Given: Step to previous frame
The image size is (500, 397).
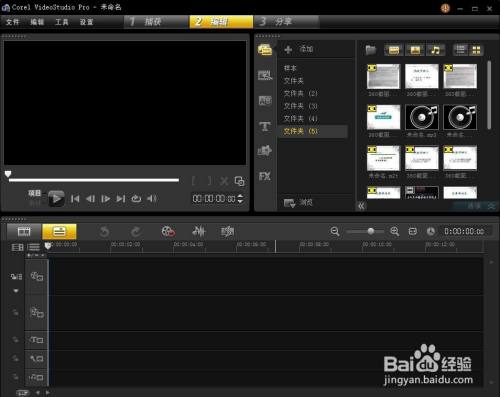Looking at the screenshot, I should [90, 199].
